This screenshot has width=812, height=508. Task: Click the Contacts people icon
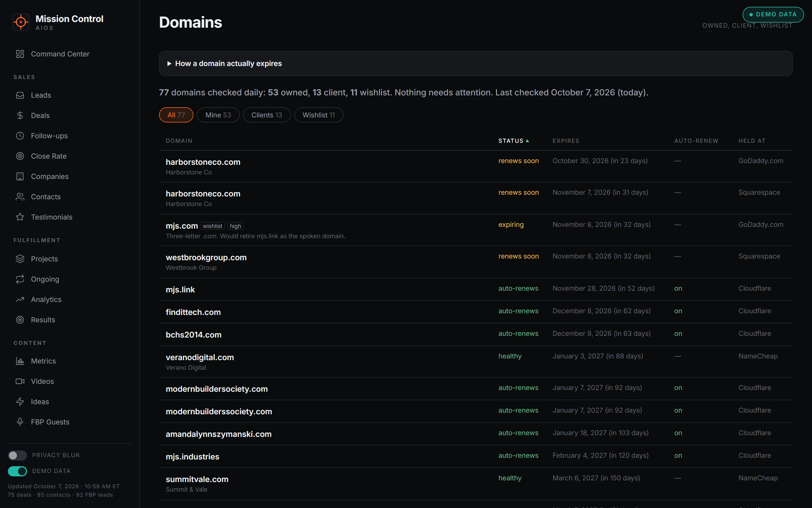pyautogui.click(x=20, y=197)
